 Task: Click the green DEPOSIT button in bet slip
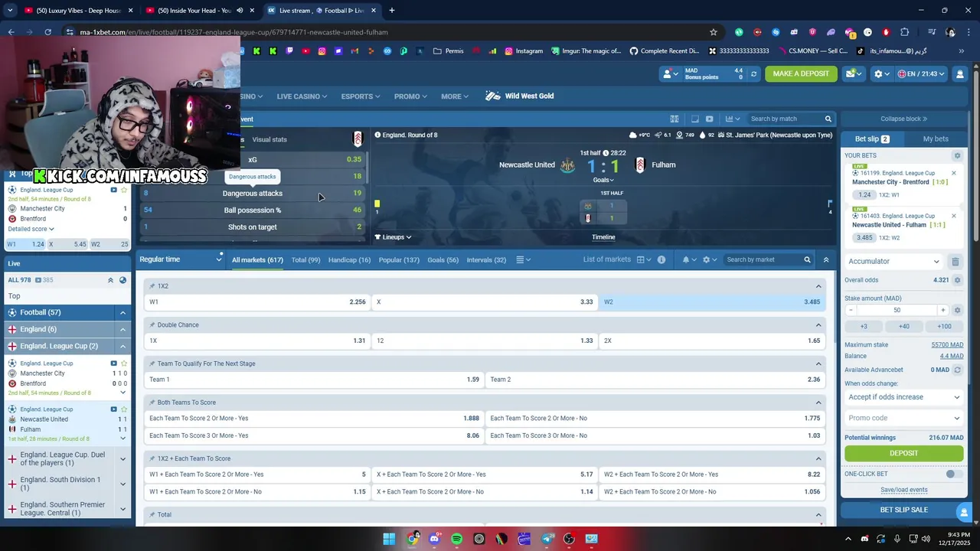[x=903, y=453]
